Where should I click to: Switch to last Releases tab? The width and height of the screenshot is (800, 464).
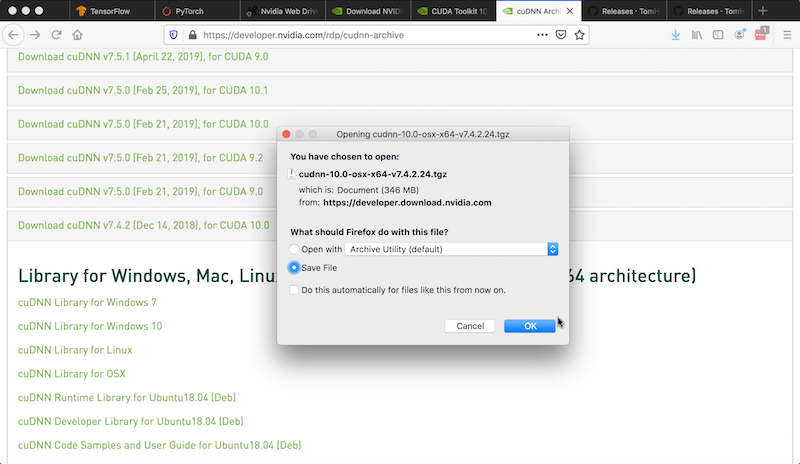709,11
